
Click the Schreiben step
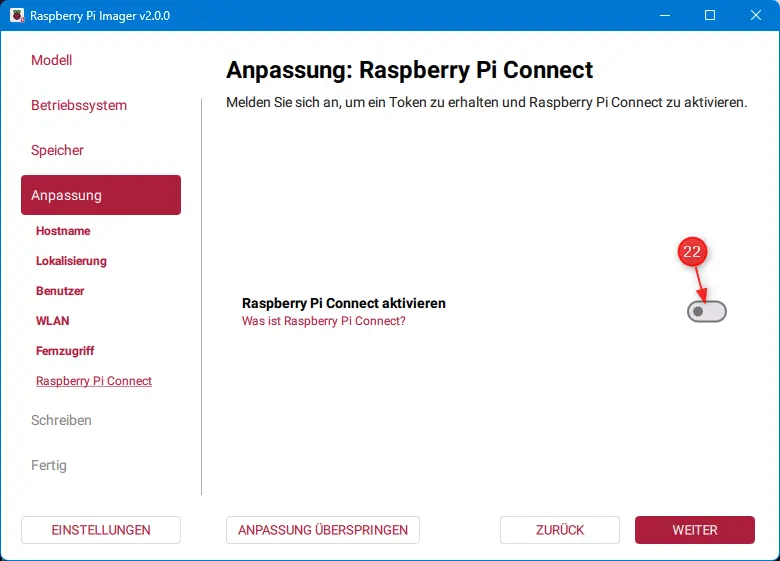(61, 420)
